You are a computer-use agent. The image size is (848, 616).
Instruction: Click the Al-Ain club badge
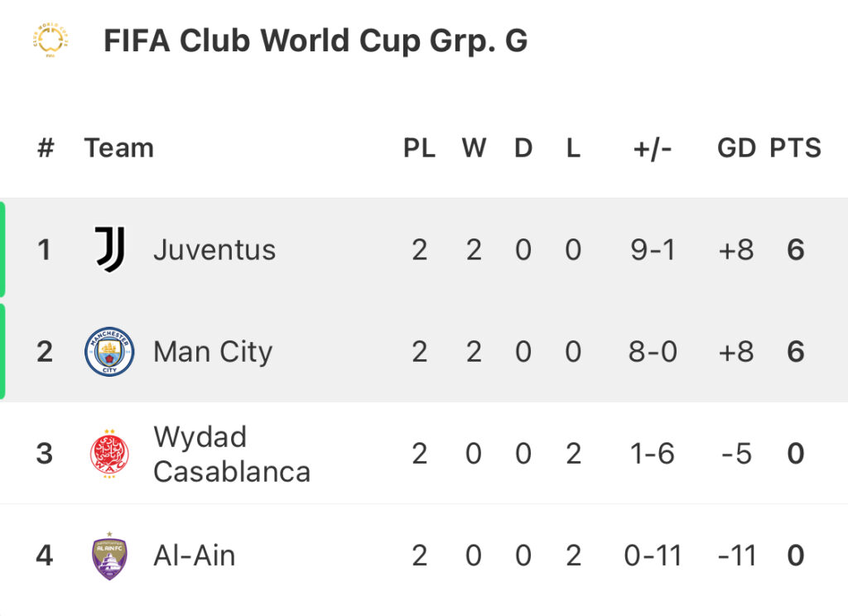coord(110,556)
